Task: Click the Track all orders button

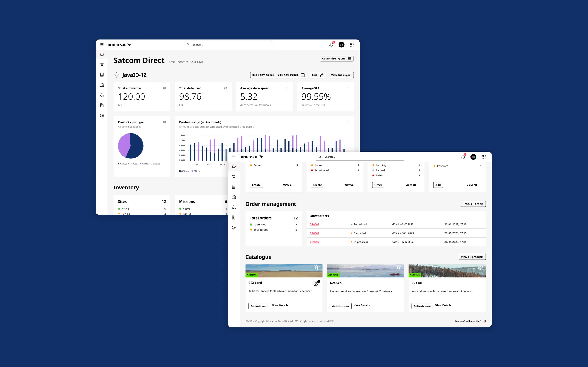Action: (473, 204)
